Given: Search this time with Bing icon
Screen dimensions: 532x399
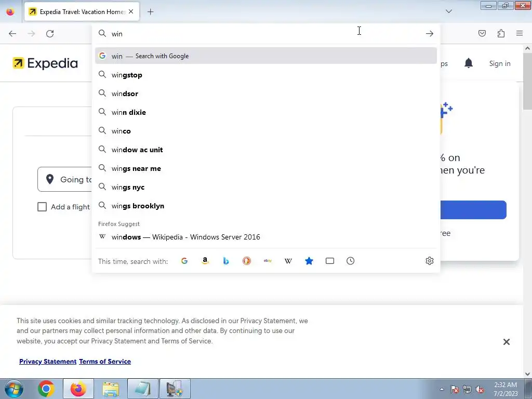Looking at the screenshot, I should point(226,261).
